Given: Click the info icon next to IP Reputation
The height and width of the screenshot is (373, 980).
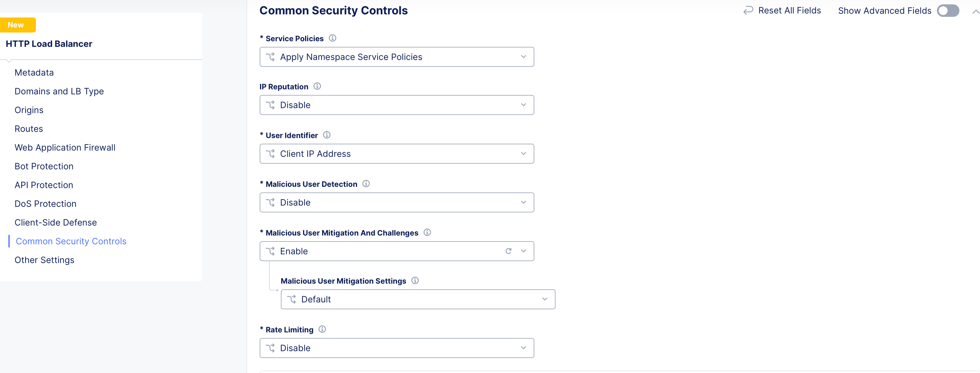Looking at the screenshot, I should click(318, 86).
